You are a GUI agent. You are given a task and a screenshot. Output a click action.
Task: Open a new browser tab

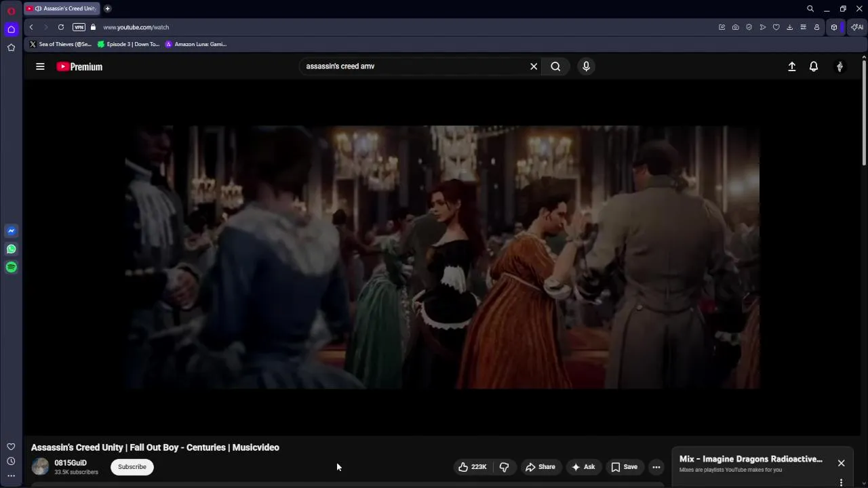tap(107, 9)
